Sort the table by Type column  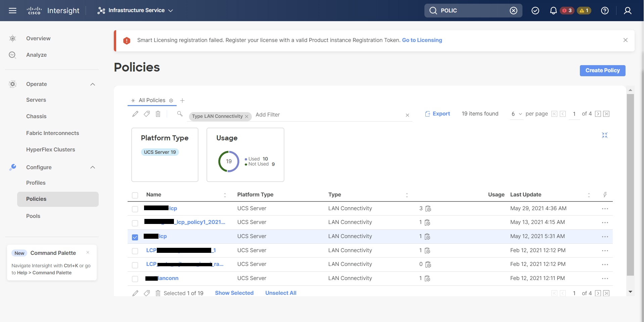(x=407, y=195)
